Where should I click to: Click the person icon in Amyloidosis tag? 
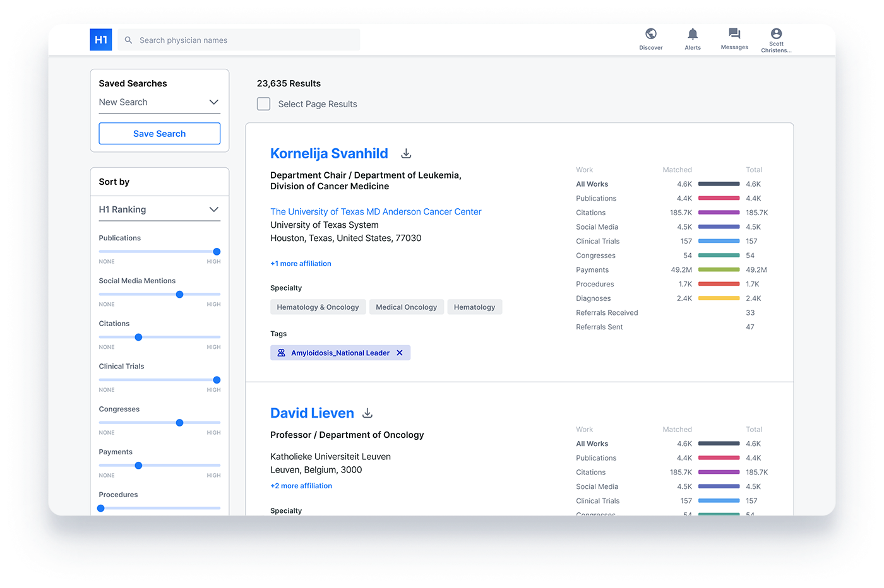(282, 353)
